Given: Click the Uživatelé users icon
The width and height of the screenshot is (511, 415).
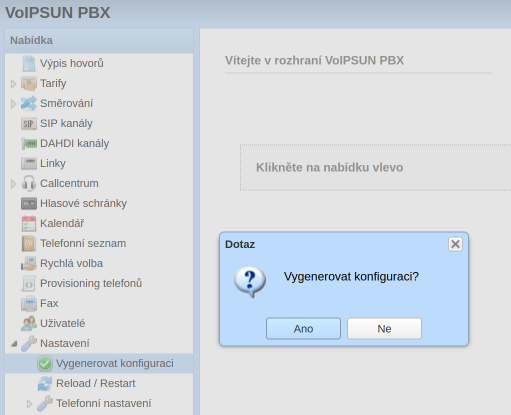Looking at the screenshot, I should click(x=29, y=323).
